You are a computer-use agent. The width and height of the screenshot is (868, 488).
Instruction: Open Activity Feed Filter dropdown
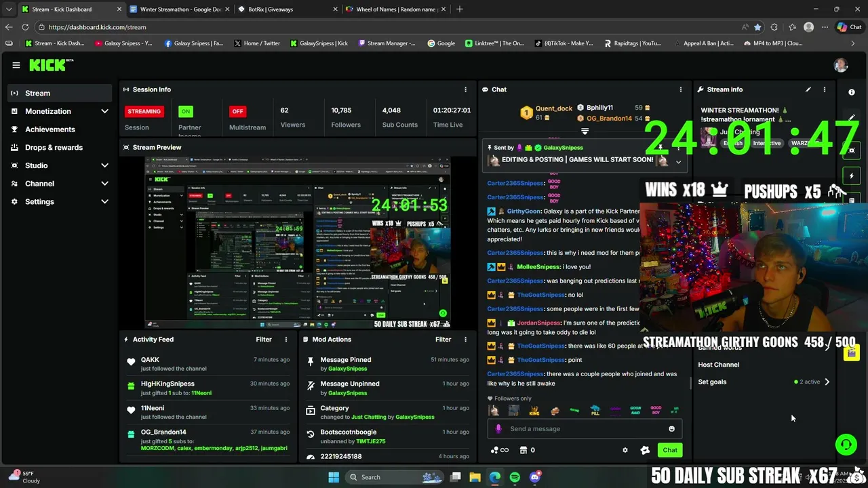pos(264,340)
